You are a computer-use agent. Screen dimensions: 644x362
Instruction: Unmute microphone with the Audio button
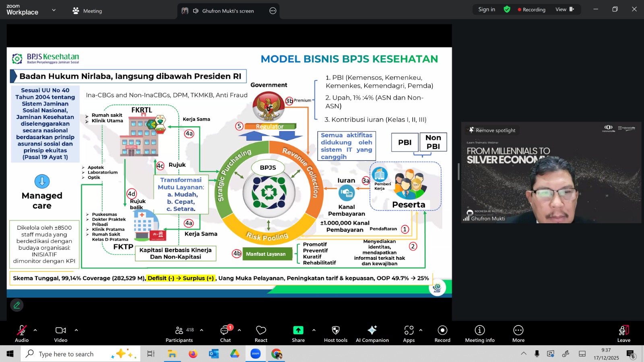[x=22, y=333]
